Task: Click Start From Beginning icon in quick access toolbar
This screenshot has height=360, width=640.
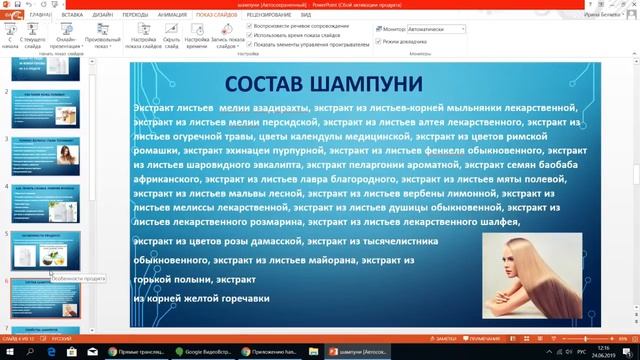Action: pos(55,4)
